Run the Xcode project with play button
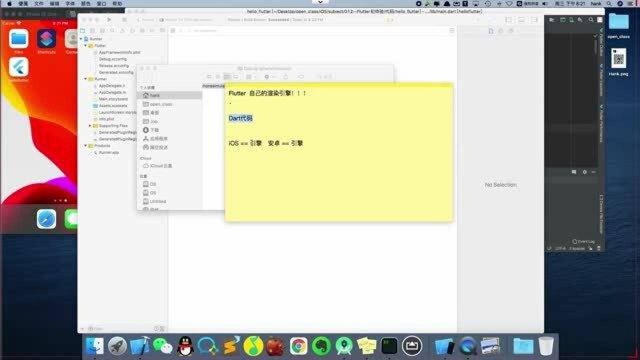640x360 pixels. pyautogui.click(x=109, y=20)
